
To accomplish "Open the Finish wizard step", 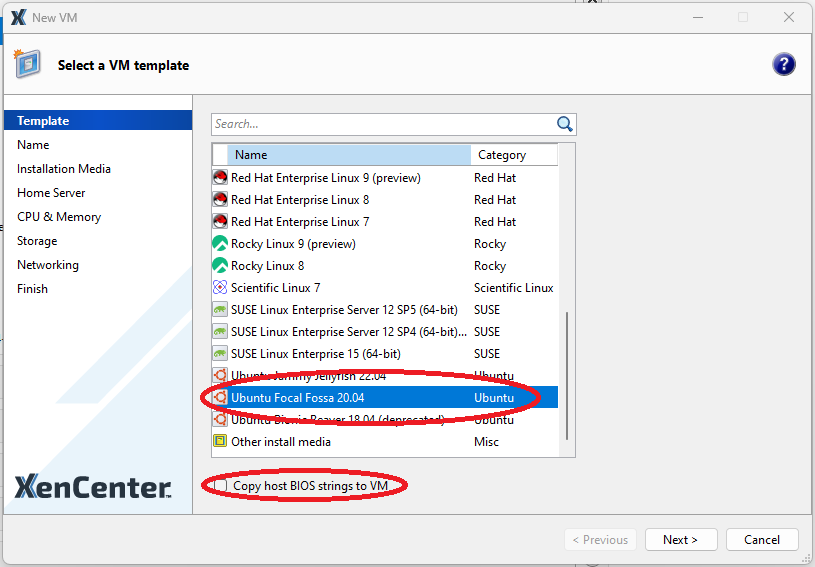I will coord(32,288).
